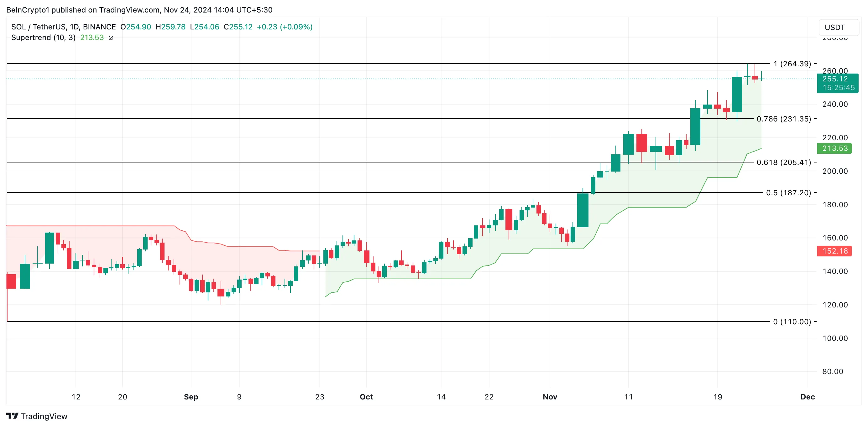The width and height of the screenshot is (868, 427).
Task: Click the green 213.53 price axis label
Action: pyautogui.click(x=834, y=148)
